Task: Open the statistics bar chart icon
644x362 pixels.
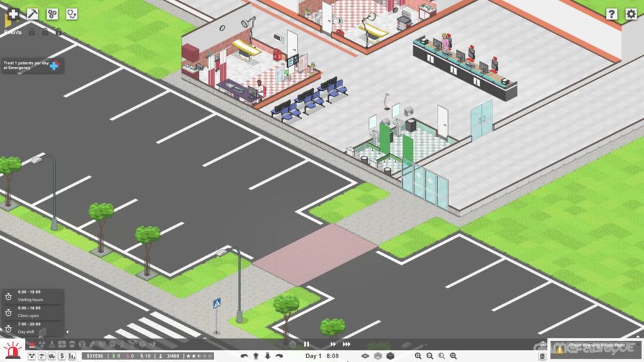Action: 72,356
